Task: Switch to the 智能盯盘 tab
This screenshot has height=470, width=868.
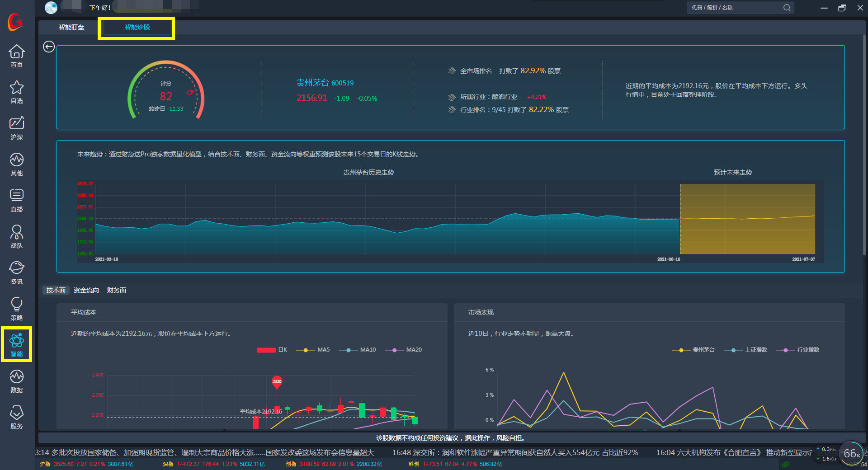Action: pyautogui.click(x=71, y=27)
